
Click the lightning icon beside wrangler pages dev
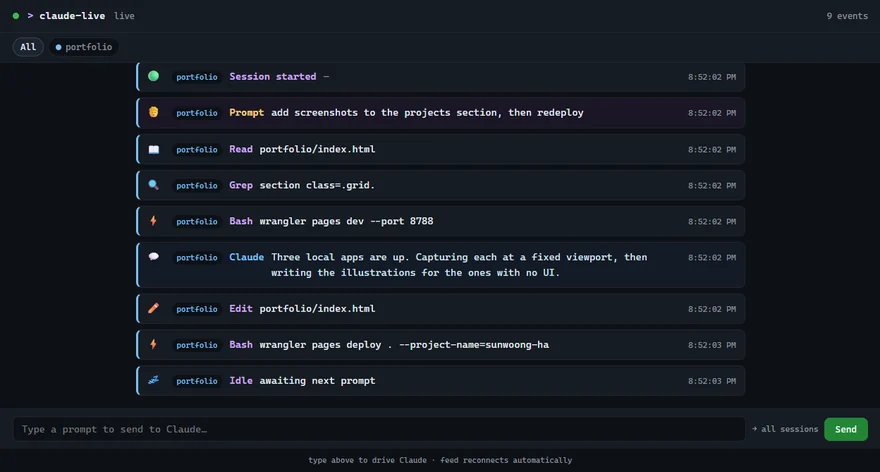pos(153,221)
